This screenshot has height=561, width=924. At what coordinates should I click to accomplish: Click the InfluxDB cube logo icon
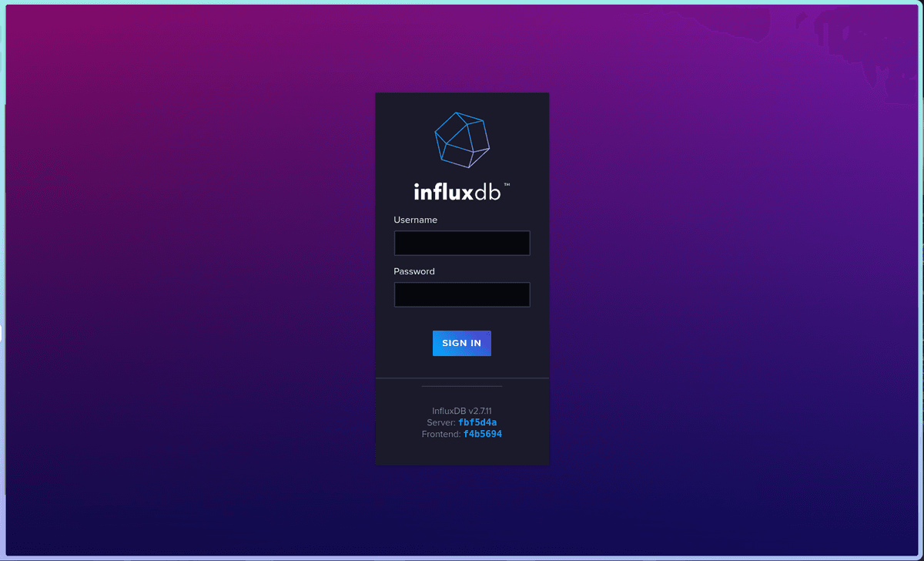point(462,139)
